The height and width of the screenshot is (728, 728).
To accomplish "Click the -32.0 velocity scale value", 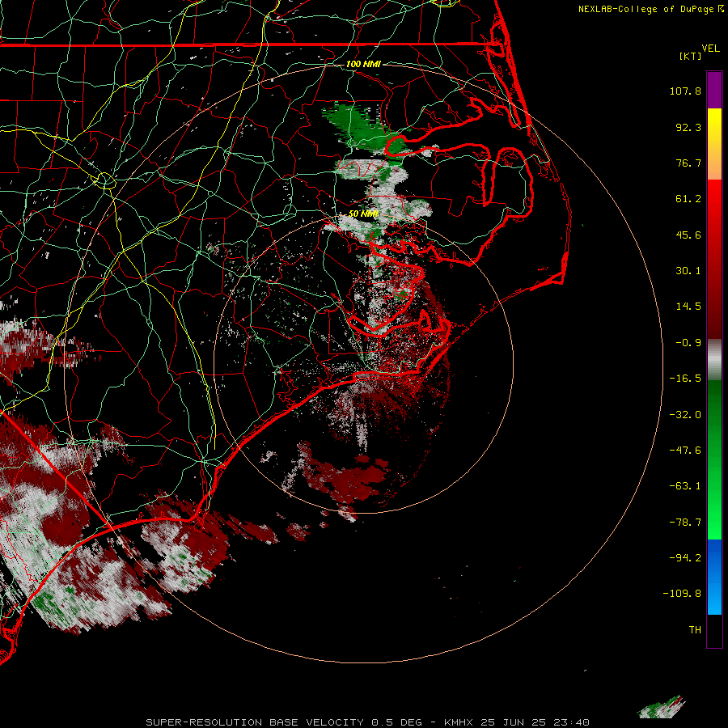I will (685, 415).
